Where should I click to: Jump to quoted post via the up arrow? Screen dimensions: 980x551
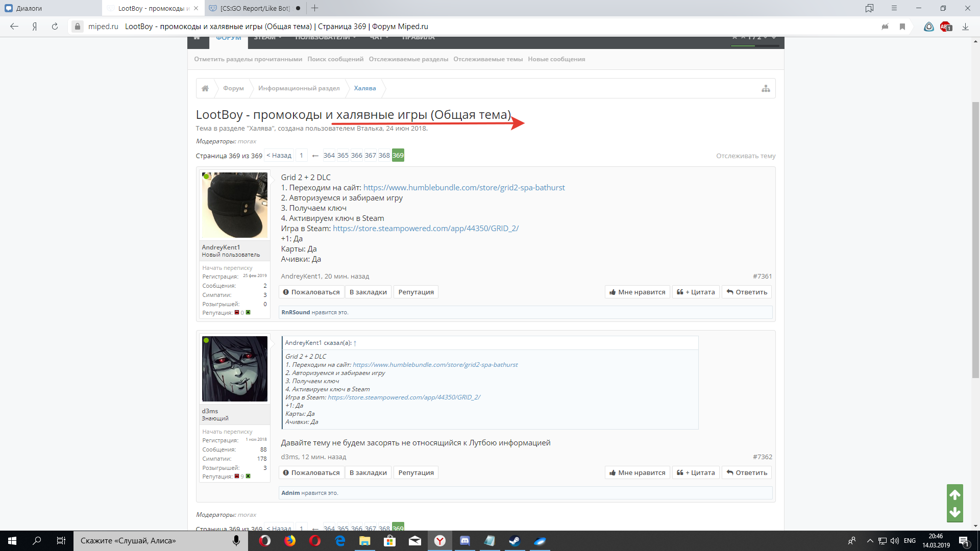click(355, 343)
